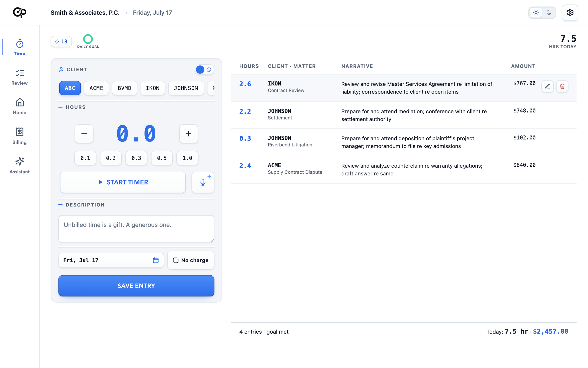Image resolution: width=588 pixels, height=368 pixels.
Task: Click the $767.00 amount
Action: (x=524, y=83)
